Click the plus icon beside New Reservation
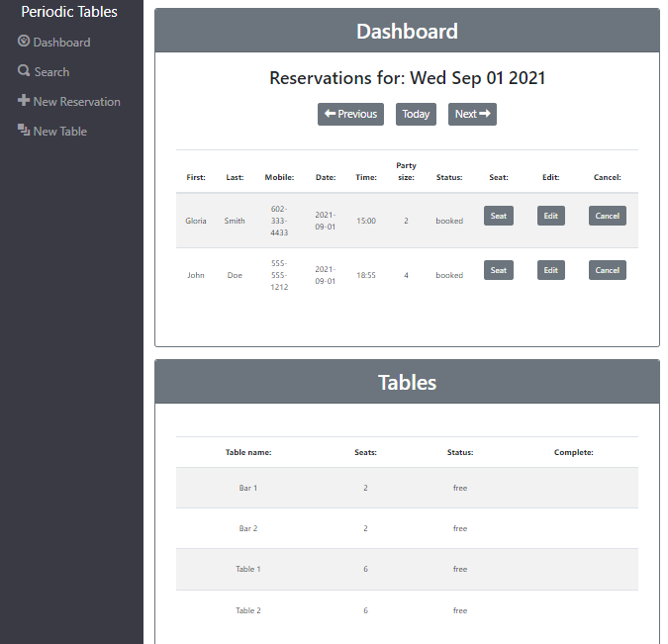Image resolution: width=668 pixels, height=644 pixels. (x=24, y=100)
